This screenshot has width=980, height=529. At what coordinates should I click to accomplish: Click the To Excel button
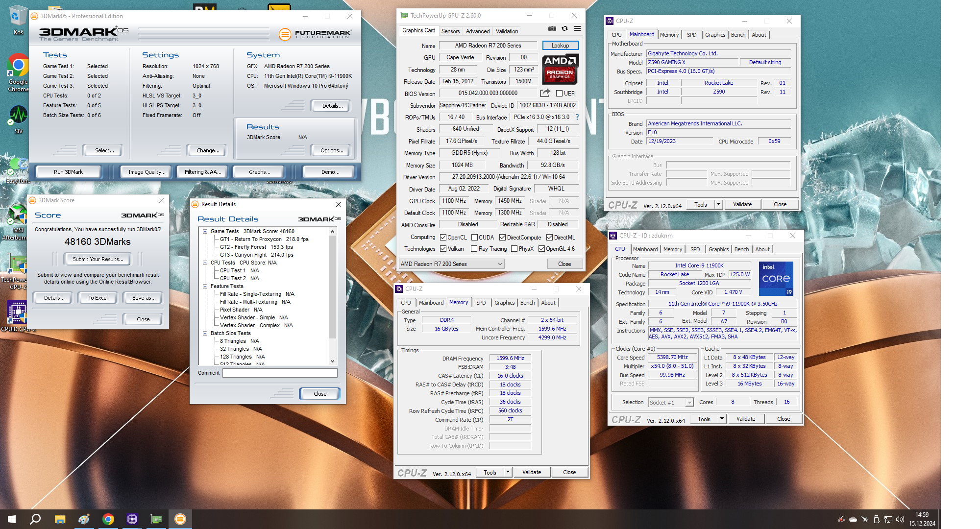click(x=98, y=298)
